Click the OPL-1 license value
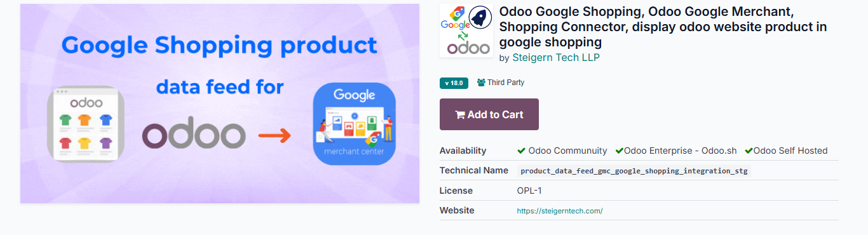This screenshot has height=235, width=868. point(529,191)
